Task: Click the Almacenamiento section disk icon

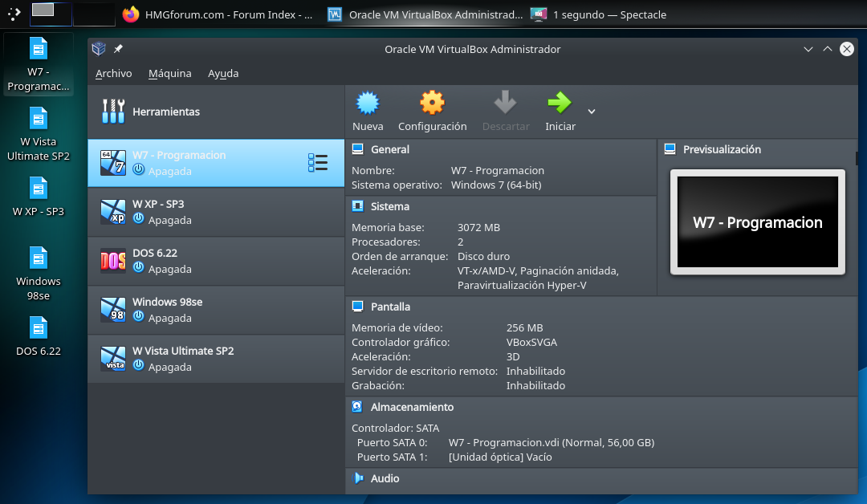Action: point(357,407)
